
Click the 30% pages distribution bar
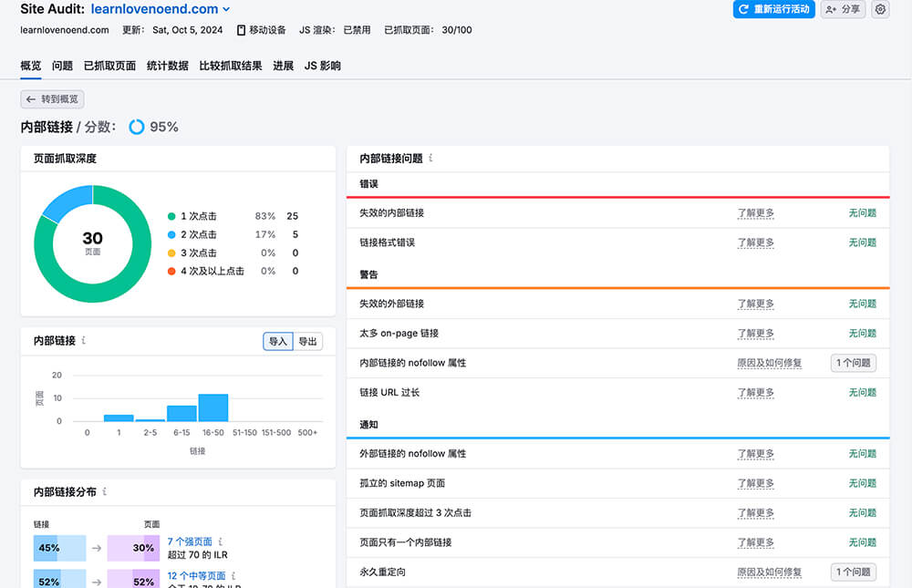point(133,548)
